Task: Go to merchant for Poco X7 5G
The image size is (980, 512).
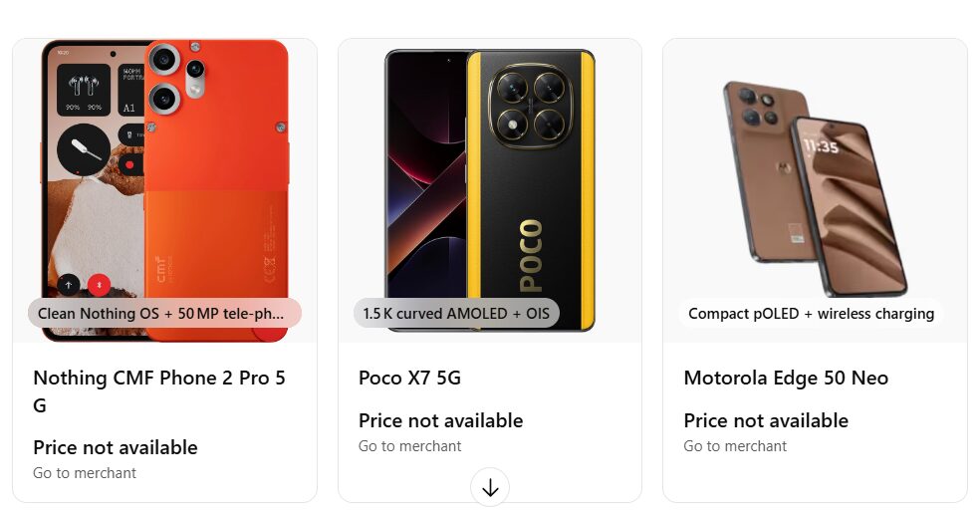Action: tap(410, 446)
